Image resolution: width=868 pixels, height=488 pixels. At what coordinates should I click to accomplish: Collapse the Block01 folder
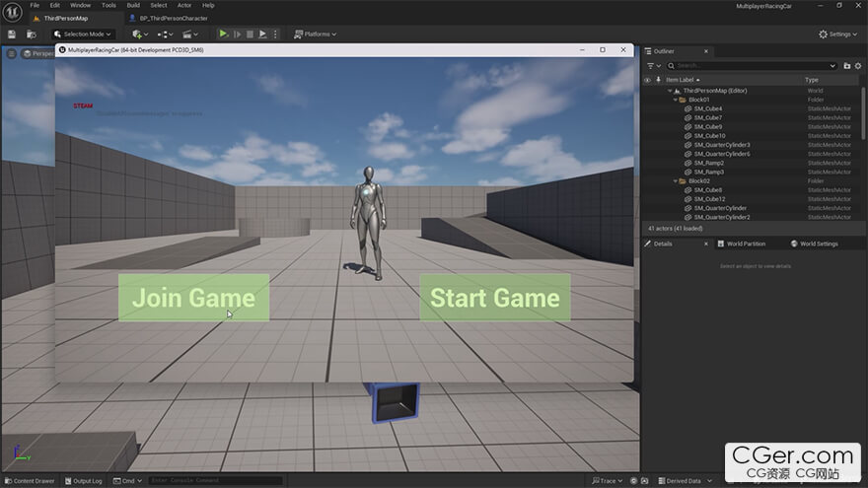click(x=676, y=100)
